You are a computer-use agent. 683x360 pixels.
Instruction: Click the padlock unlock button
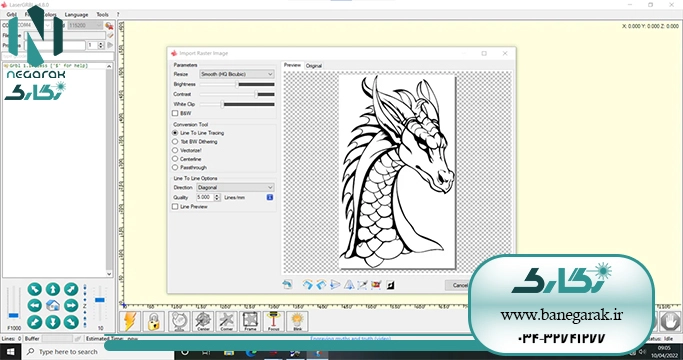pos(154,322)
